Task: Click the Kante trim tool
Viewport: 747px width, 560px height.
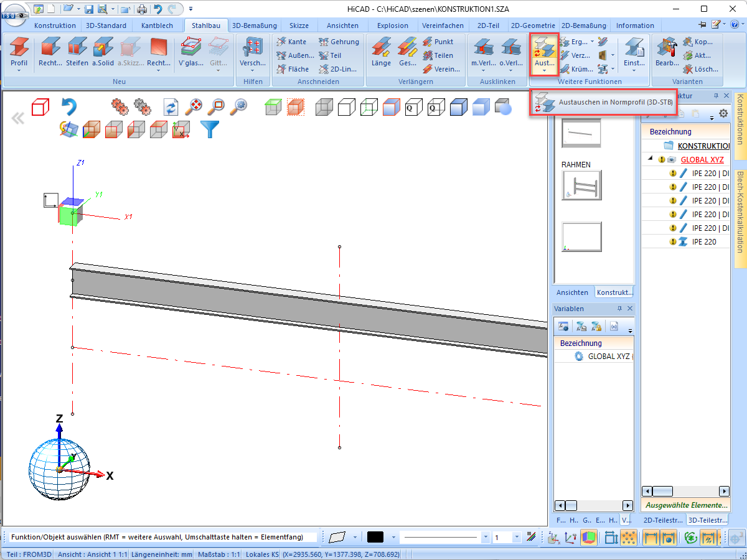Action: pyautogui.click(x=292, y=42)
